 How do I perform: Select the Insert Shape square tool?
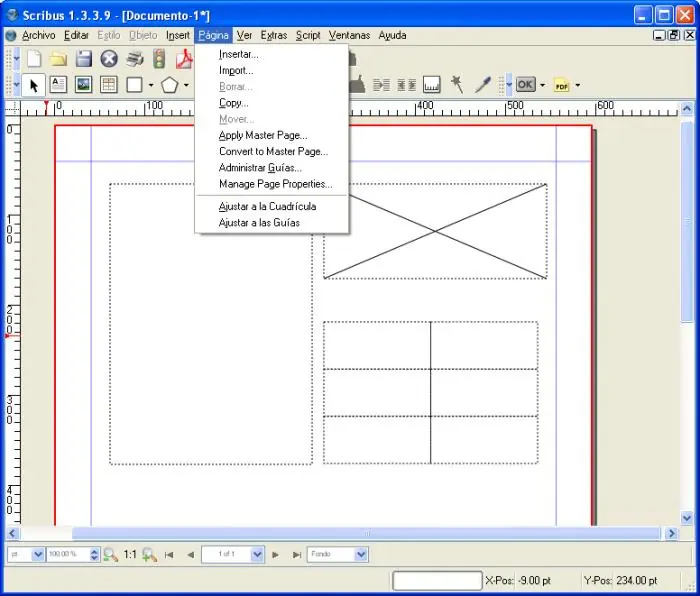[x=134, y=85]
